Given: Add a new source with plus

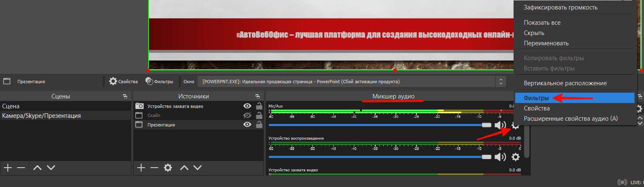Looking at the screenshot, I should coord(141,168).
